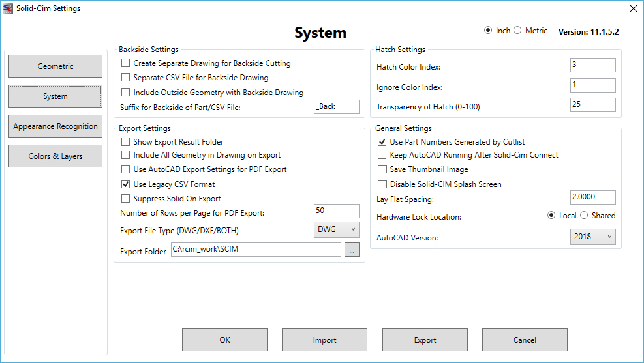644x363 pixels.
Task: Click the Export button
Action: coord(425,340)
